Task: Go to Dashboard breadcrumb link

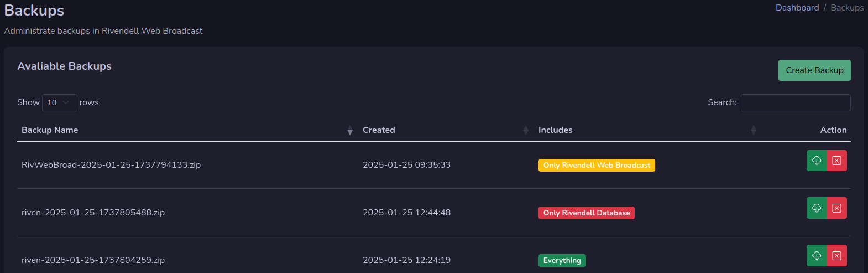Action: [x=797, y=8]
